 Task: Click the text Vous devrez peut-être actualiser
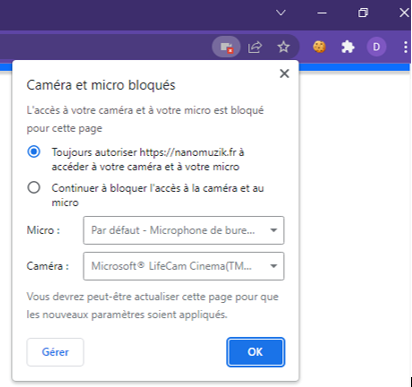point(152,305)
